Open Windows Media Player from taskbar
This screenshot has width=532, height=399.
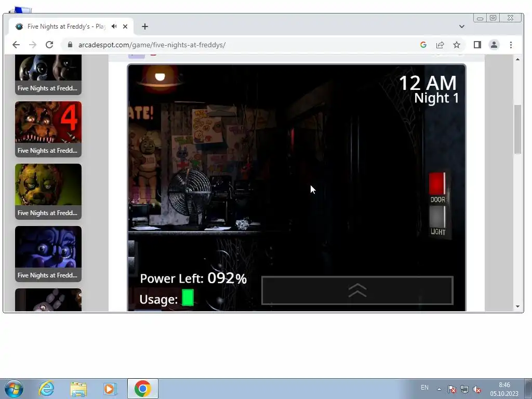coord(110,389)
